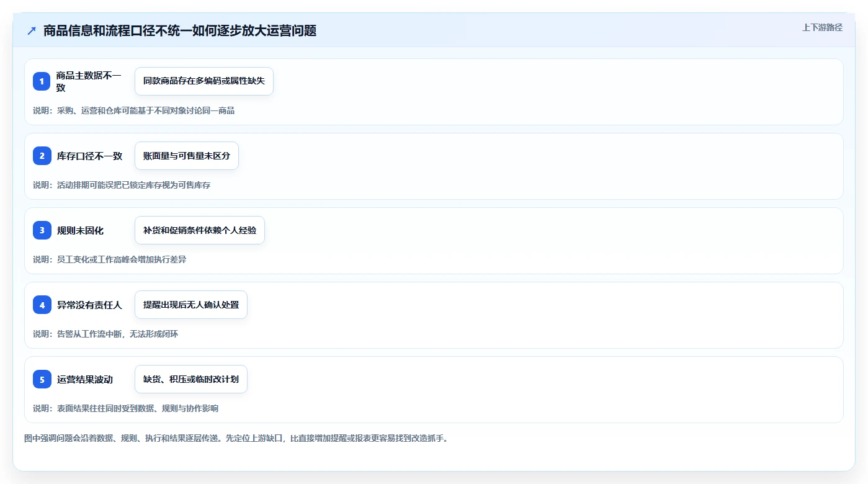The image size is (868, 484).
Task: Click the 运营结果波动 step heading
Action: (84, 379)
